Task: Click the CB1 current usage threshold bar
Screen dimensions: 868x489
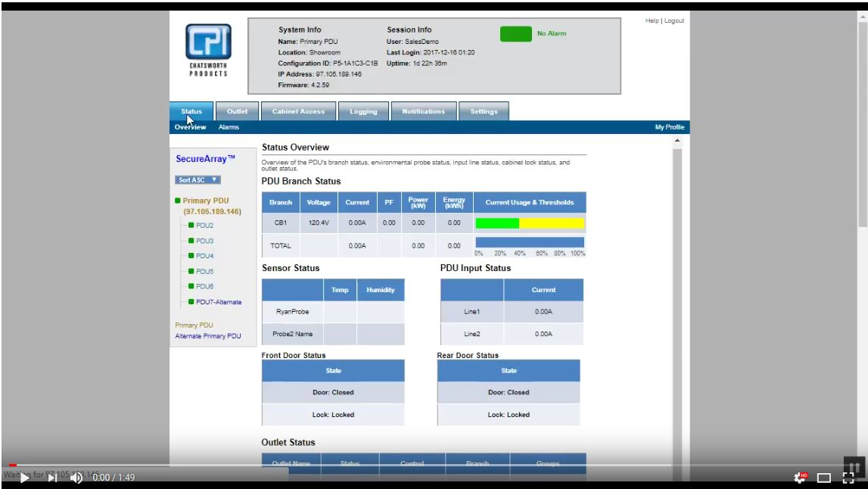Action: [527, 224]
